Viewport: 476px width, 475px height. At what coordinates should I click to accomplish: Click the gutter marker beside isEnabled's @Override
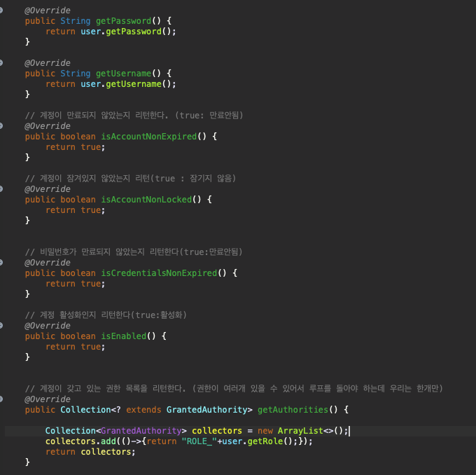coord(1,326)
